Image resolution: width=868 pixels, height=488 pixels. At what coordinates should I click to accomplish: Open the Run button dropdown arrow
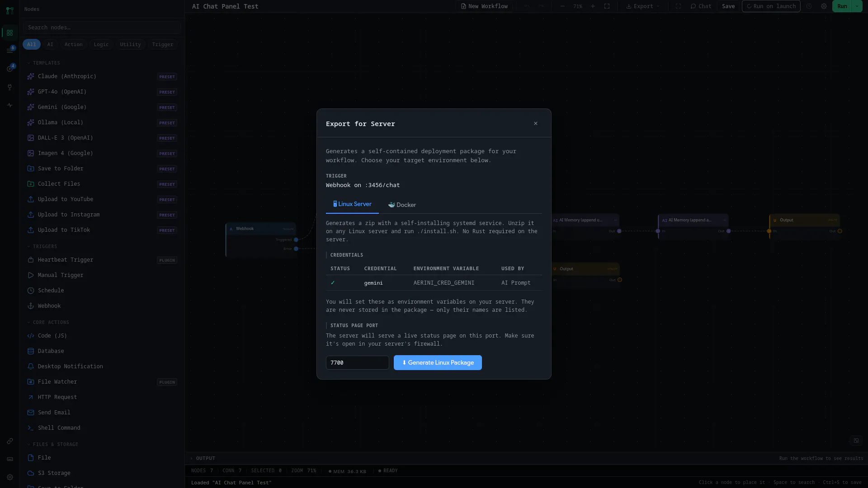tap(857, 6)
